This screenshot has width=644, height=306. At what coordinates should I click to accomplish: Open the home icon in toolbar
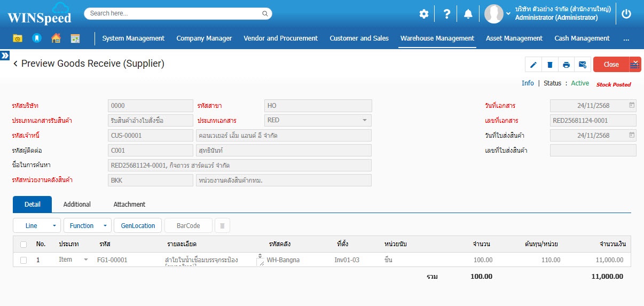(x=56, y=38)
